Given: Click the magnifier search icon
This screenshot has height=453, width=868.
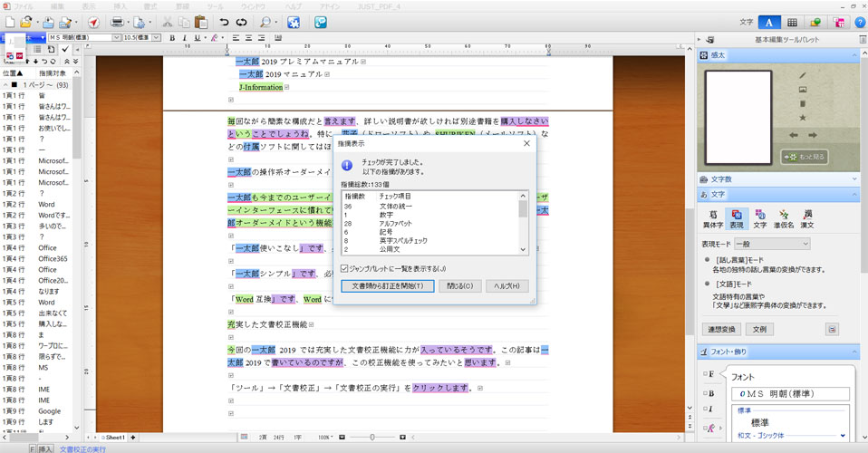Looking at the screenshot, I should pyautogui.click(x=265, y=22).
